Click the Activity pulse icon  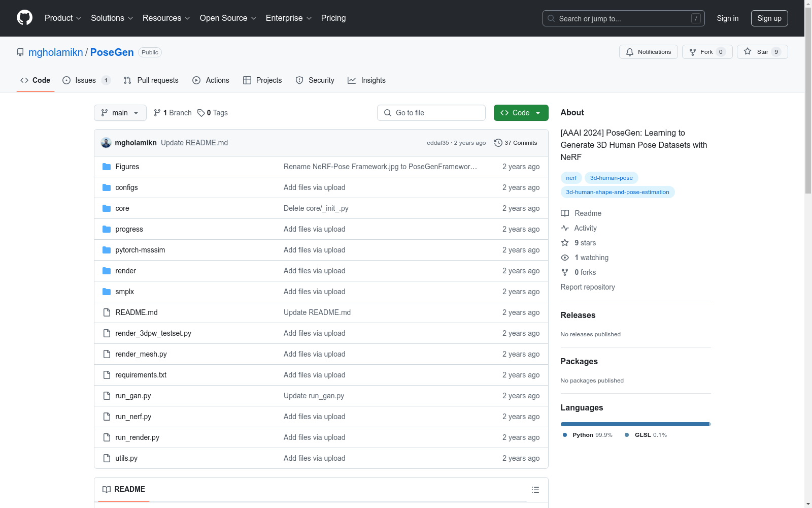pyautogui.click(x=565, y=228)
